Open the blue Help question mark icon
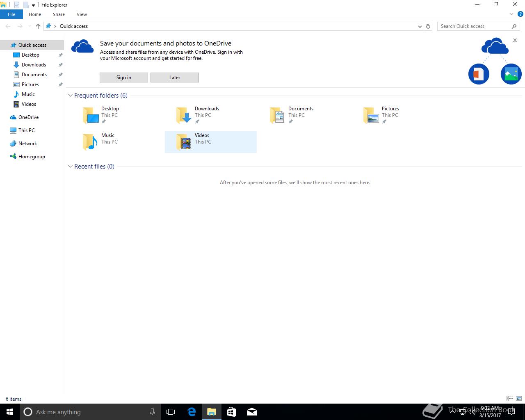The image size is (525, 420). (x=520, y=14)
